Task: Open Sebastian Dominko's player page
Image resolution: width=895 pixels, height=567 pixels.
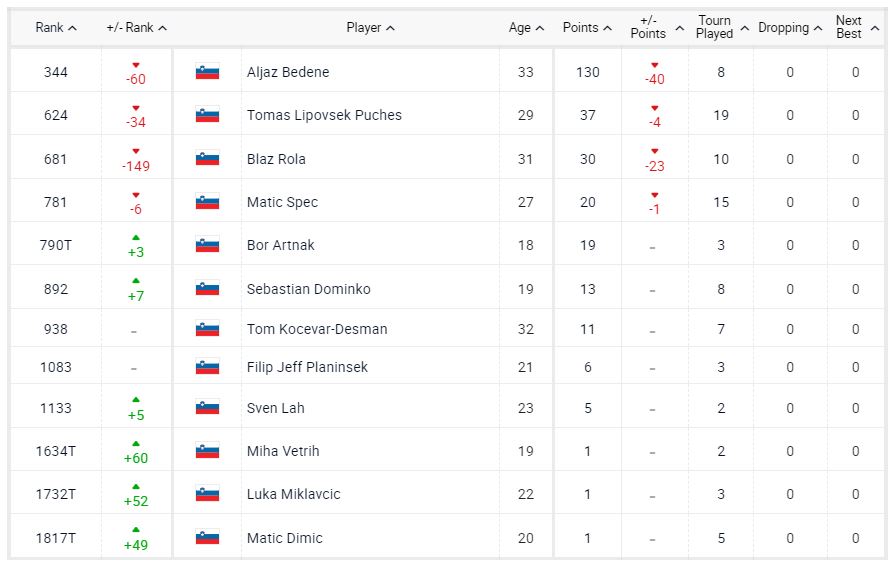Action: point(308,289)
